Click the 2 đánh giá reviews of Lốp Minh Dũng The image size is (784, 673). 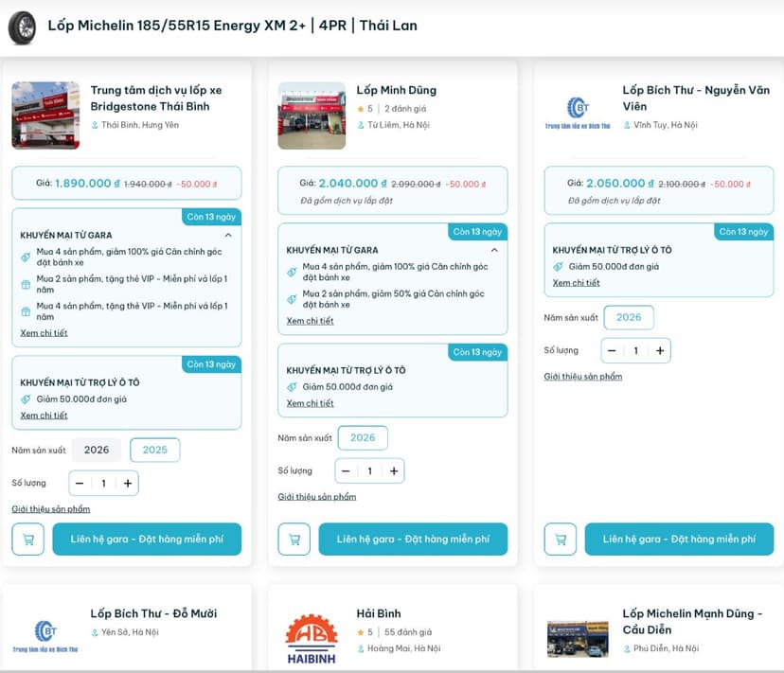[x=405, y=109]
